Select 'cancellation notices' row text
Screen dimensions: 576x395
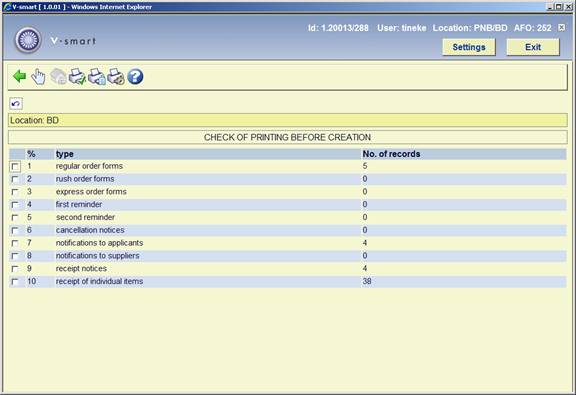[x=90, y=230]
